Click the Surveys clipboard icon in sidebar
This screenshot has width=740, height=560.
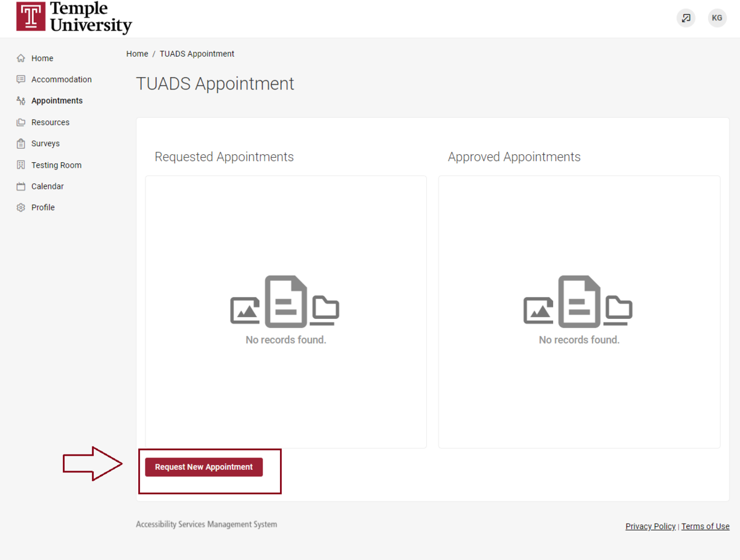point(21,144)
